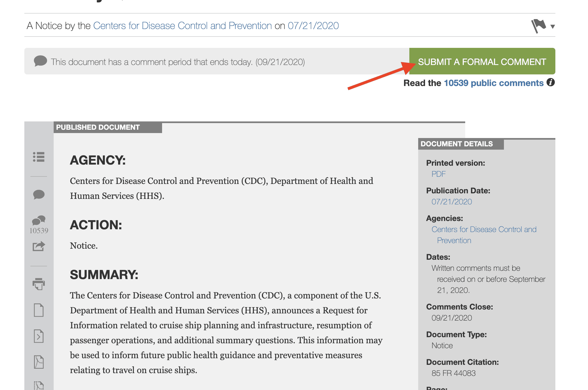Viewport: 588px width, 390px height.
Task: Open the Centers for Disease Control header link
Action: (183, 25)
